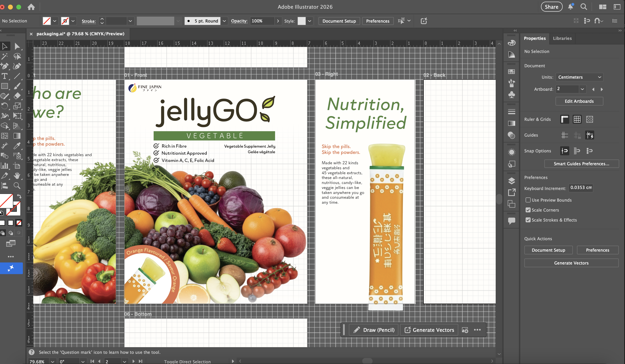Toggle Show Grid button
The image size is (625, 364).
tap(577, 119)
